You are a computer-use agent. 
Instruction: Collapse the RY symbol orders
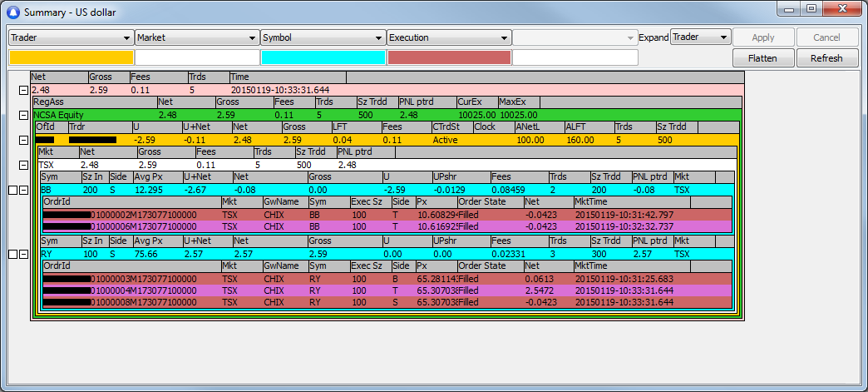23,254
